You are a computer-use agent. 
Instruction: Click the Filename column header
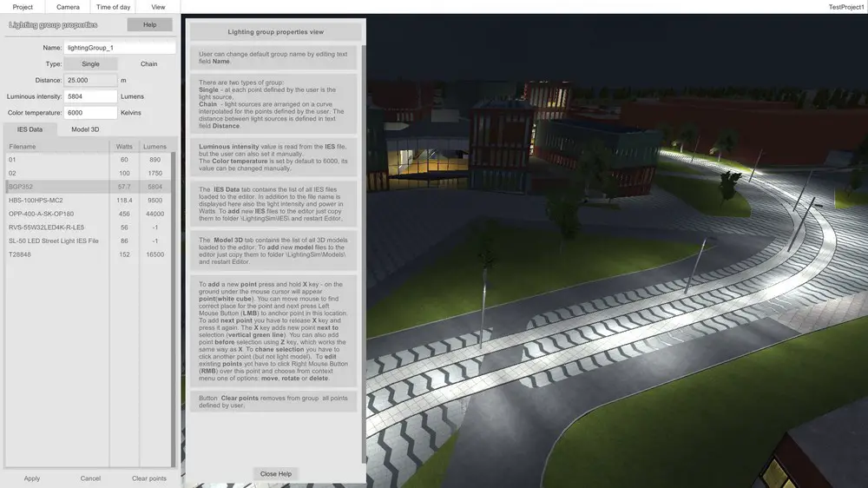(57, 146)
